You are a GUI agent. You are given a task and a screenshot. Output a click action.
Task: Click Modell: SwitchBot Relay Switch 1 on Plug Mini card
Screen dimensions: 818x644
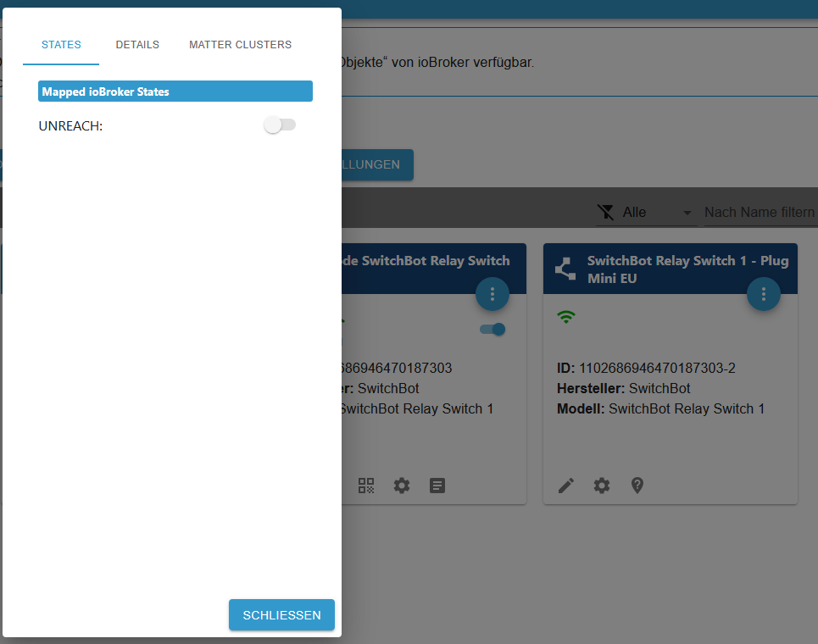pos(660,408)
